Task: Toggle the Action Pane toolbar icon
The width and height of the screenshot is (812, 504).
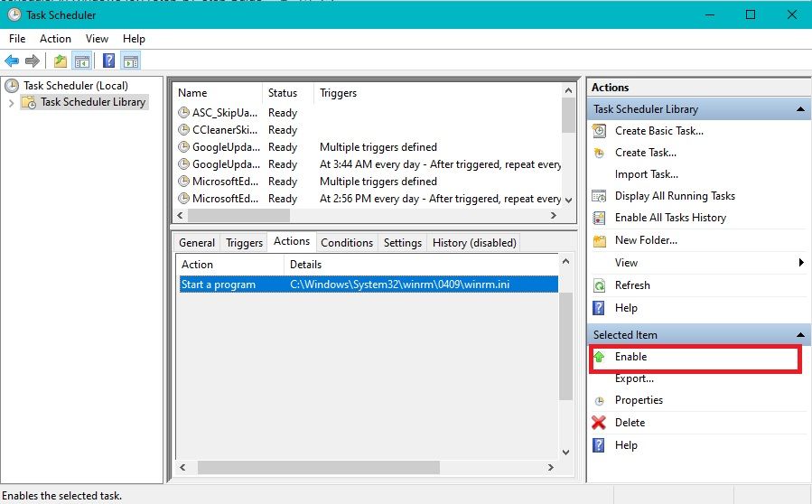Action: [130, 61]
